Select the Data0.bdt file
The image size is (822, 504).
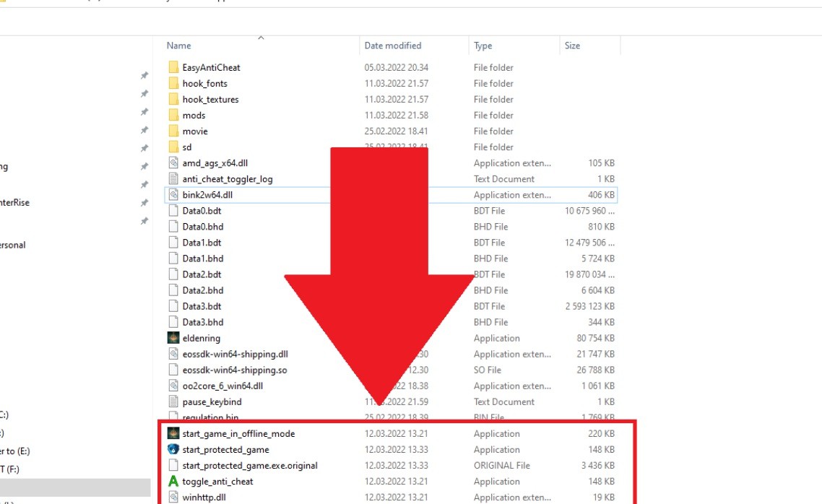202,211
